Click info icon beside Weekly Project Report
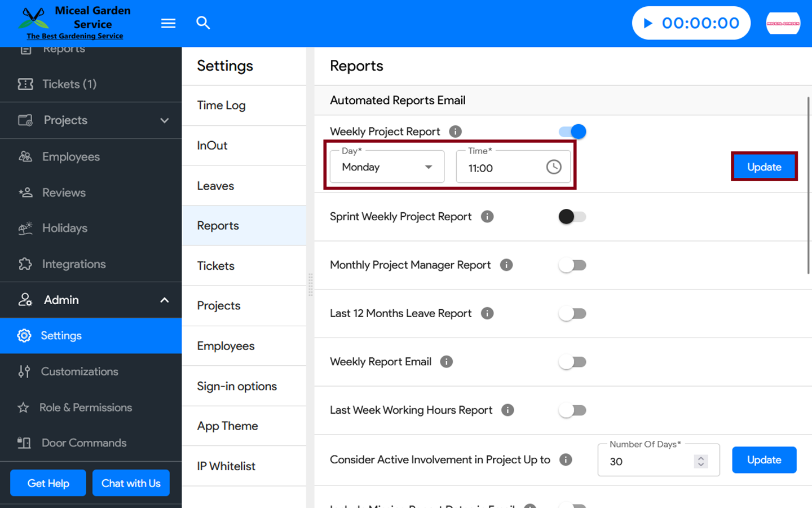 tap(455, 132)
